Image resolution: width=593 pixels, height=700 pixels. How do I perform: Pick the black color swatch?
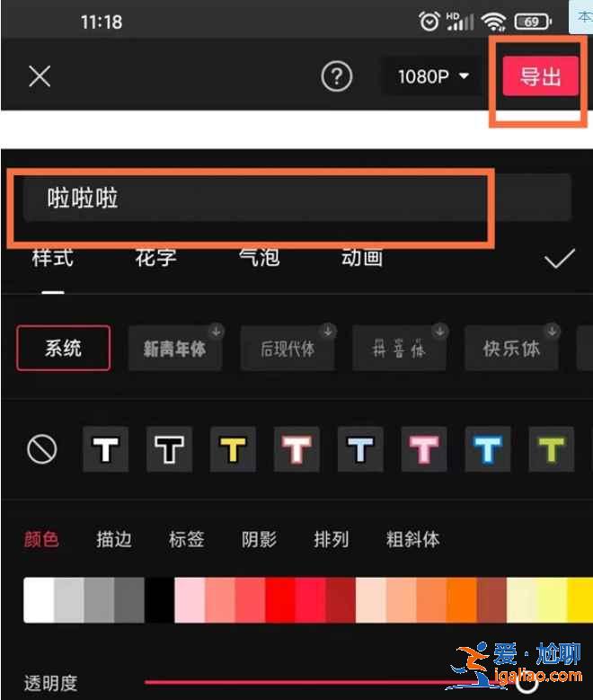point(159,600)
